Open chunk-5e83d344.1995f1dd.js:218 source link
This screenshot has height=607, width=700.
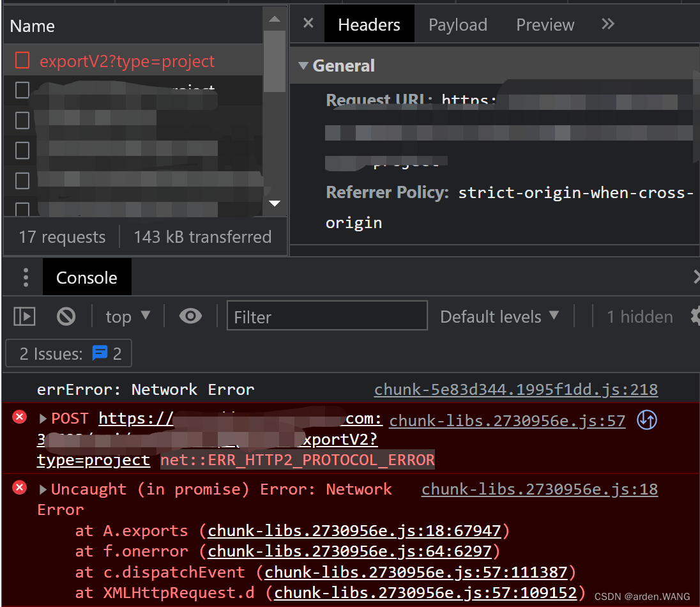coord(515,389)
